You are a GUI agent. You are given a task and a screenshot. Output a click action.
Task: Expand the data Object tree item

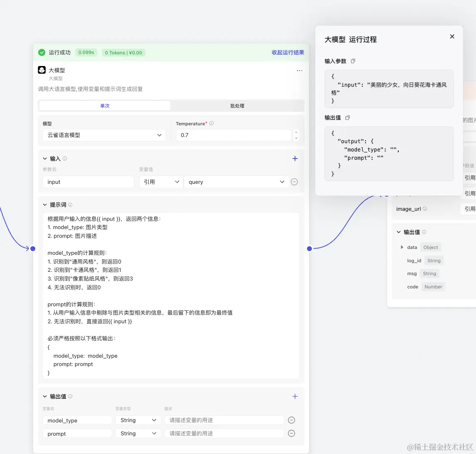[402, 247]
